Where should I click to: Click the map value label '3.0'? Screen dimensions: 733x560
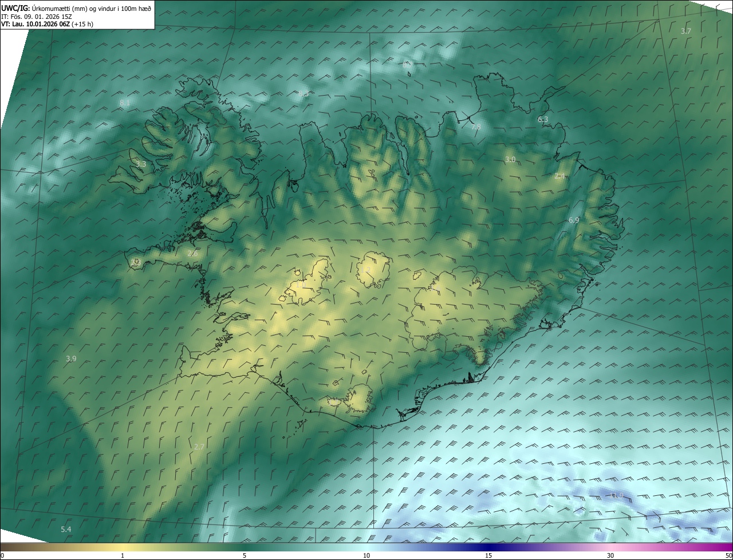pyautogui.click(x=510, y=159)
